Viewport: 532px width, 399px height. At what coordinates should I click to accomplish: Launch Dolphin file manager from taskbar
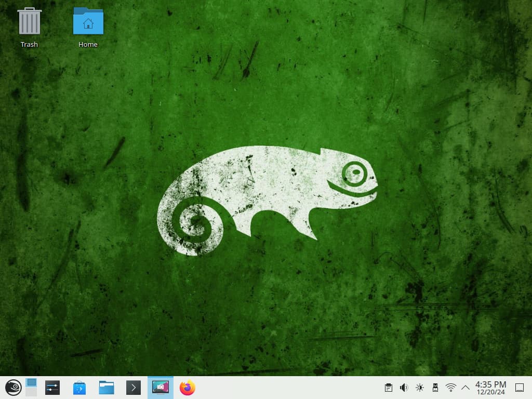pyautogui.click(x=107, y=388)
